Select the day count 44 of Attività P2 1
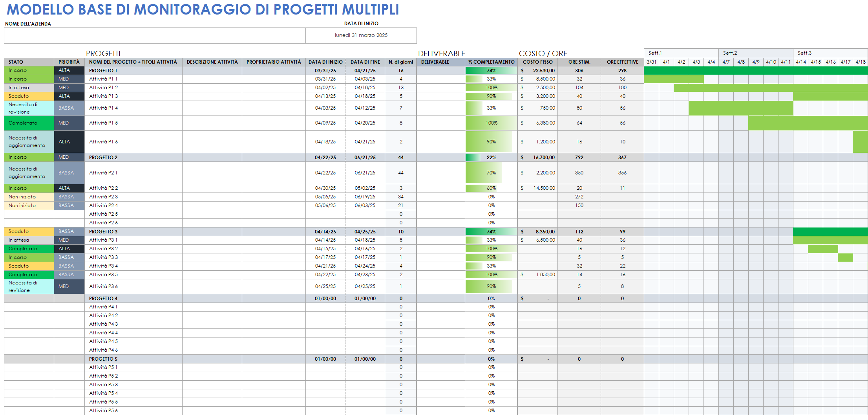The image size is (868, 420). tap(401, 173)
